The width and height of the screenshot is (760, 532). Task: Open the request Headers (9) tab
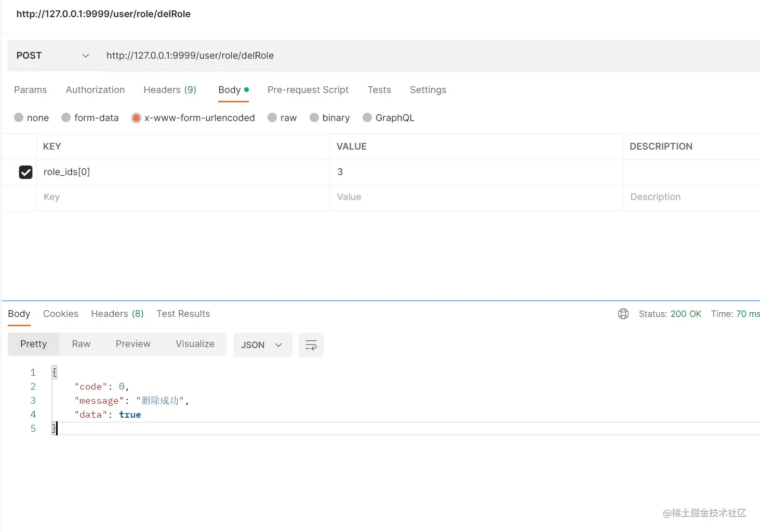click(170, 90)
